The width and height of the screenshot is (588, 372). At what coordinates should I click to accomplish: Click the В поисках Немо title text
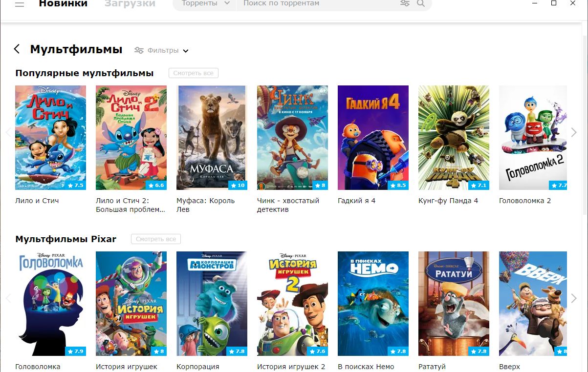[x=366, y=367]
